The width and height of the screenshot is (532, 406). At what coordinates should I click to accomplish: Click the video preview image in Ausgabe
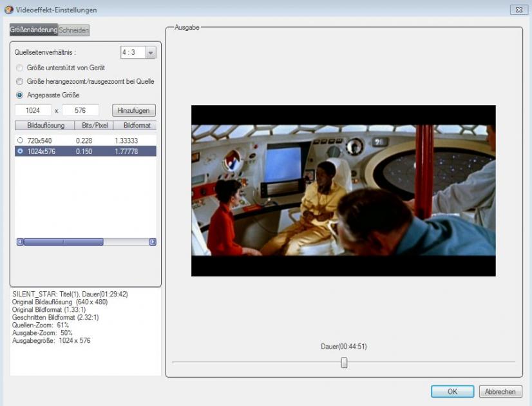point(343,191)
